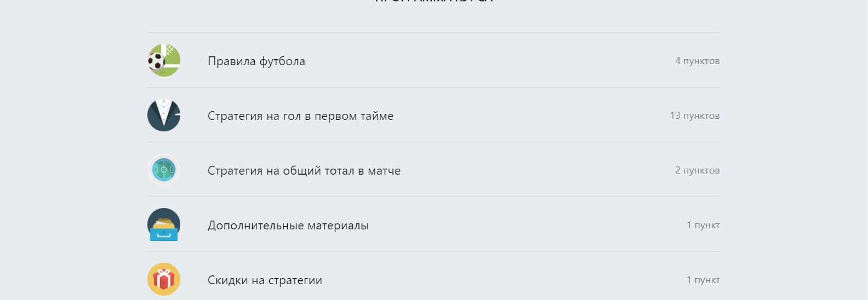Click the suit and tie icon

(164, 115)
